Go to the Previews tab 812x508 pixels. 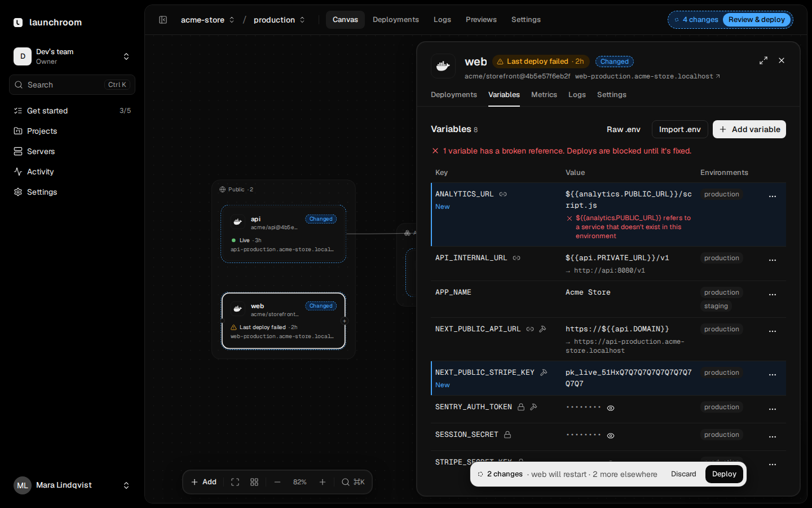[x=481, y=20]
